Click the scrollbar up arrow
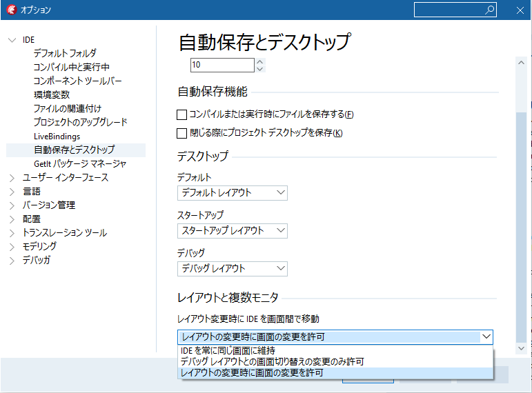Image resolution: width=532 pixels, height=393 pixels. [521, 63]
